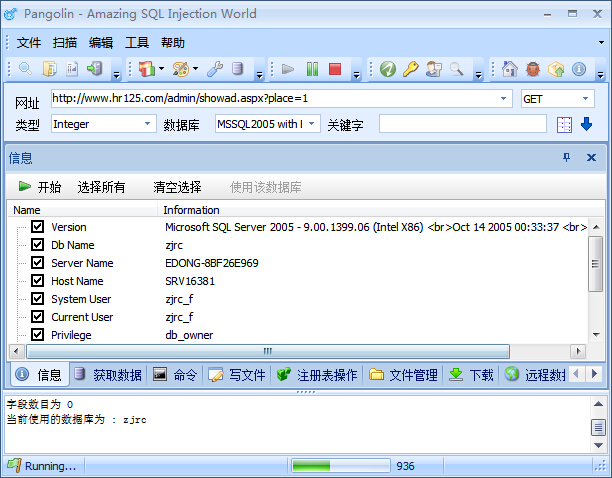Uncheck the System User checkbox
Screen dimensions: 612x478
(x=37, y=299)
